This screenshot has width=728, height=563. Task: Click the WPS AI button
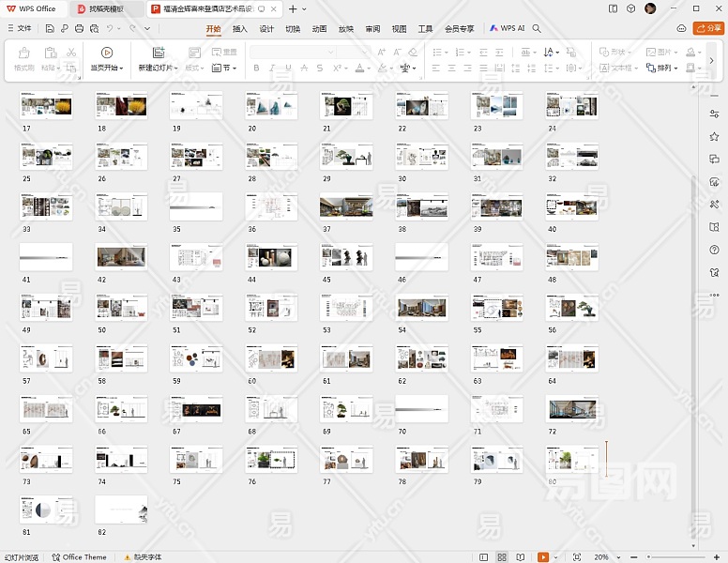coord(508,29)
